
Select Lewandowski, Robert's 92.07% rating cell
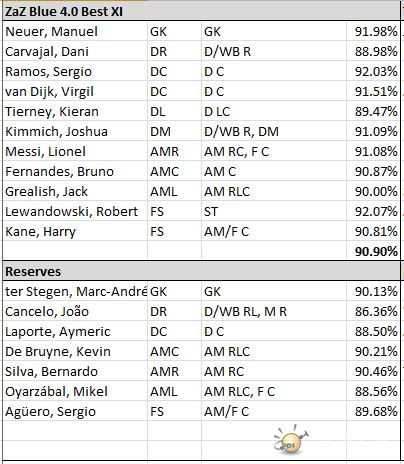(373, 212)
